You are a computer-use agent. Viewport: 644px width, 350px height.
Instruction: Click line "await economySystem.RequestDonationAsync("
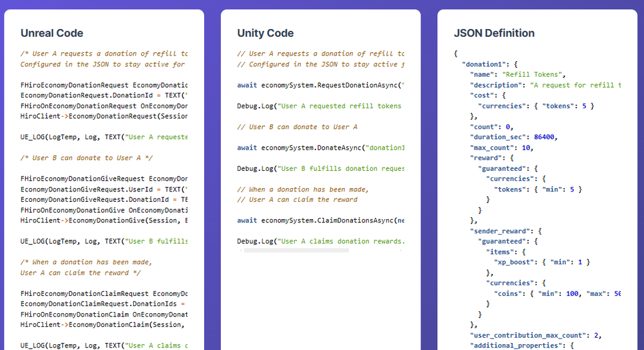(x=320, y=85)
